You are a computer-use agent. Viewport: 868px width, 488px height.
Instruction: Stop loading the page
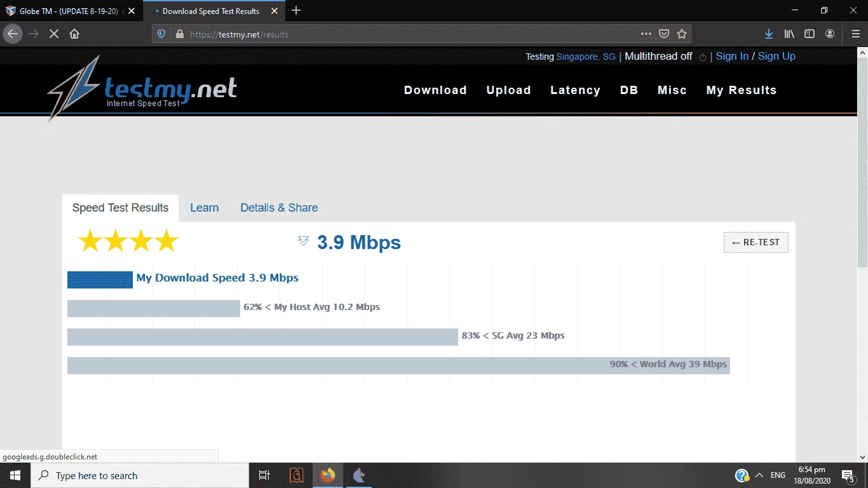pyautogui.click(x=54, y=34)
